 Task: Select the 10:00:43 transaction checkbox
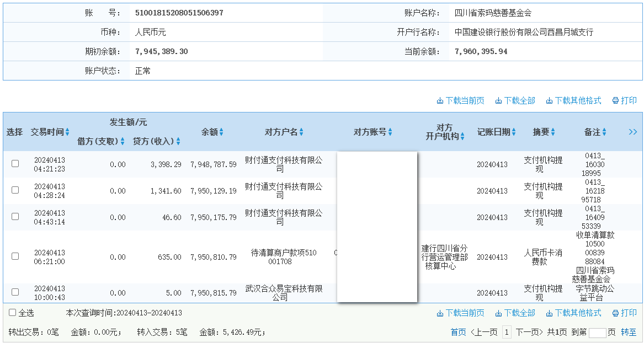point(15,292)
